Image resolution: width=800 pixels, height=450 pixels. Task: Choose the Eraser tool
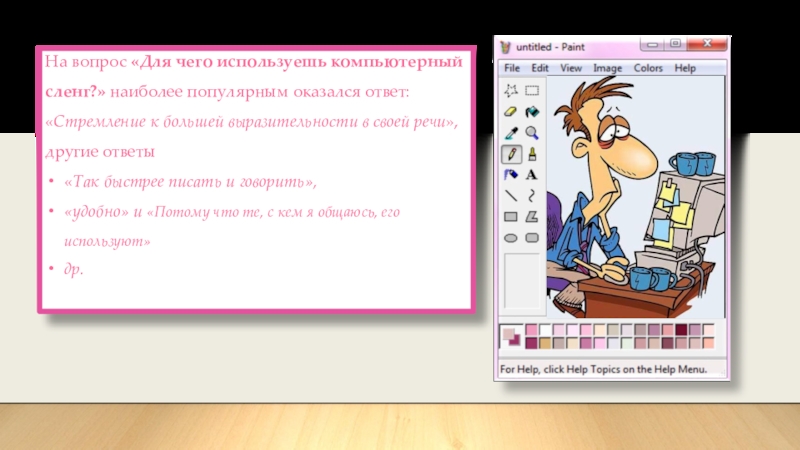(511, 112)
